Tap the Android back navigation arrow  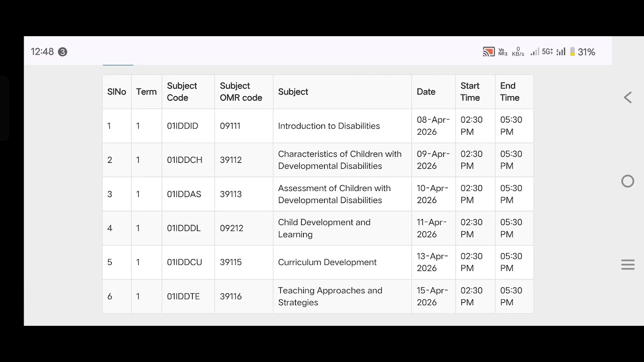pos(628,98)
